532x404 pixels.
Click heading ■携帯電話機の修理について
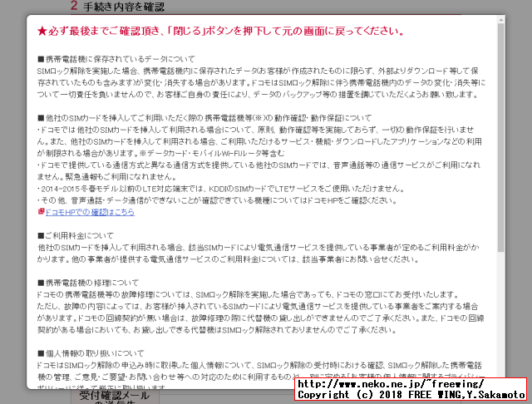coord(88,283)
